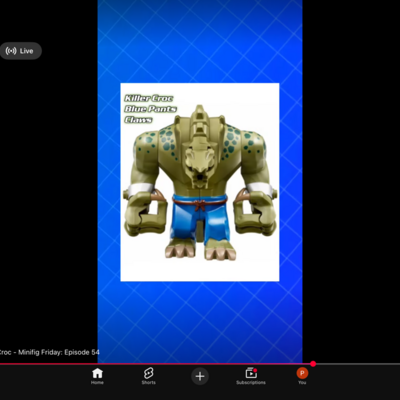Screen dimensions: 400x400
Task: Click the Shorts text label
Action: tap(148, 383)
